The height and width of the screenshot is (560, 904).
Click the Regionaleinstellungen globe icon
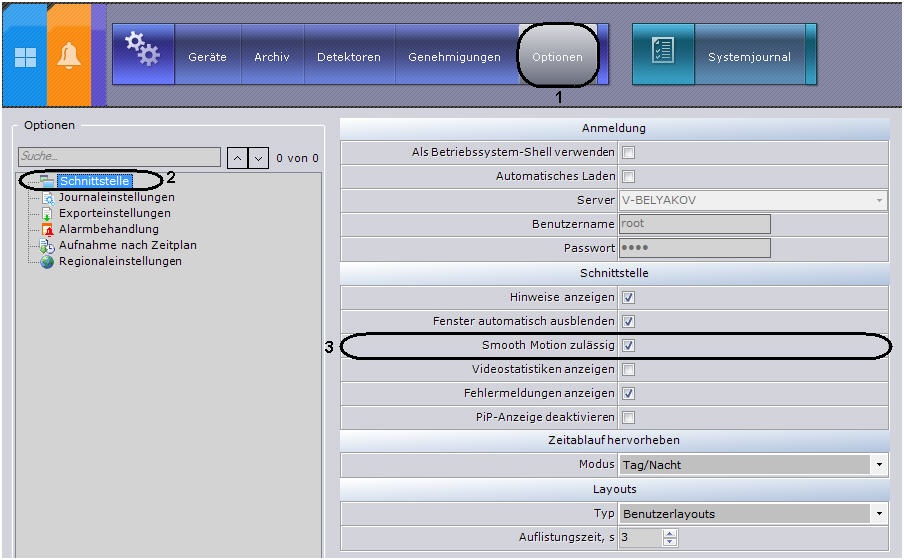point(47,261)
